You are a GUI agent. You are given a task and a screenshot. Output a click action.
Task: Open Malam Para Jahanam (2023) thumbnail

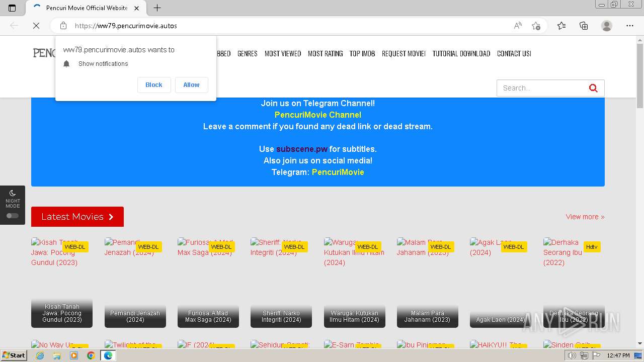428,283
